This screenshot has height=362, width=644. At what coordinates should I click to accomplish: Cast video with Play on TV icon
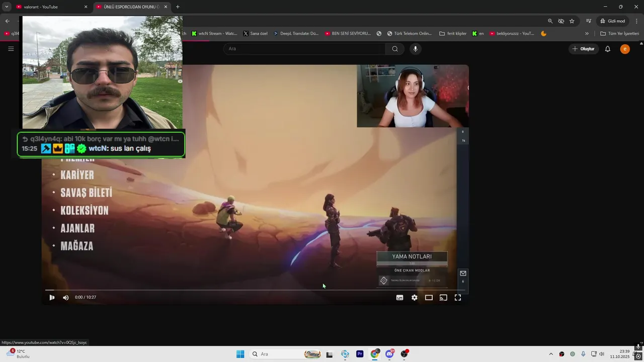(x=443, y=298)
